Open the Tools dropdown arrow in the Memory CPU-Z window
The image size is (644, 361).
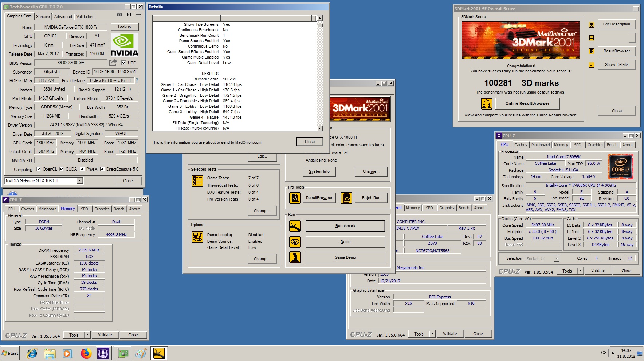(x=87, y=335)
